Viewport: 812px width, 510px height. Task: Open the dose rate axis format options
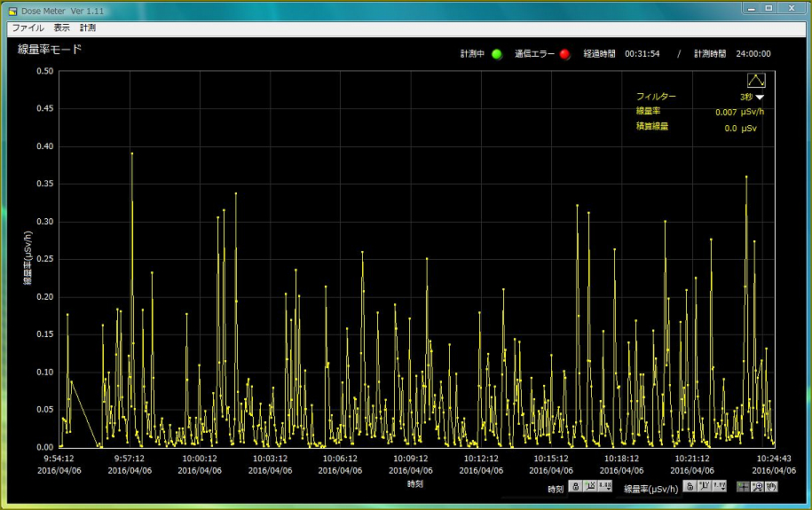720,487
